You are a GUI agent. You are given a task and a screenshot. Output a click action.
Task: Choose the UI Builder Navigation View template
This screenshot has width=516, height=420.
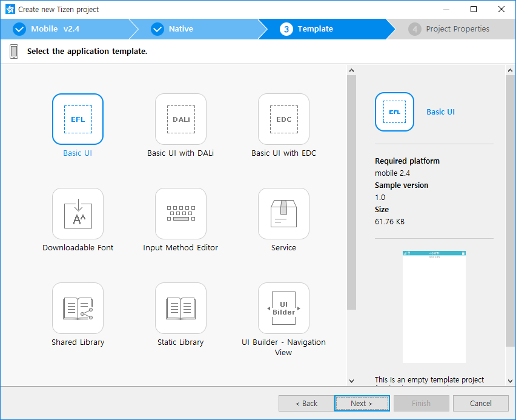[283, 308]
